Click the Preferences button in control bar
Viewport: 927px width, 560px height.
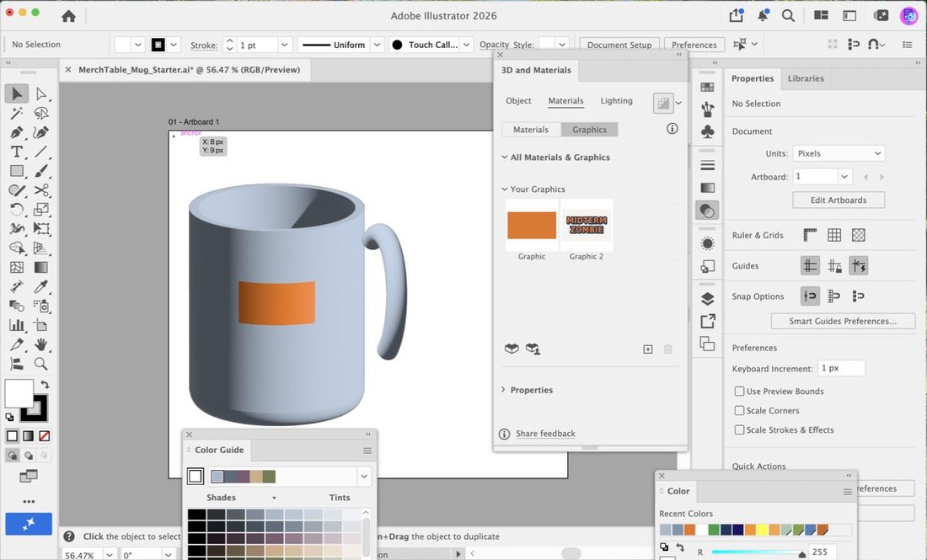tap(694, 45)
